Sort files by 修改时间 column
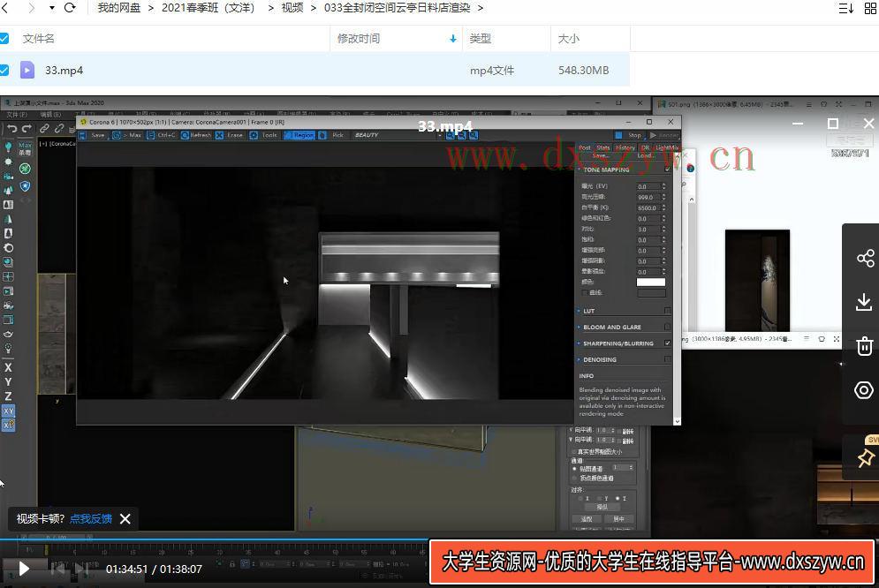This screenshot has width=879, height=588. 358,38
